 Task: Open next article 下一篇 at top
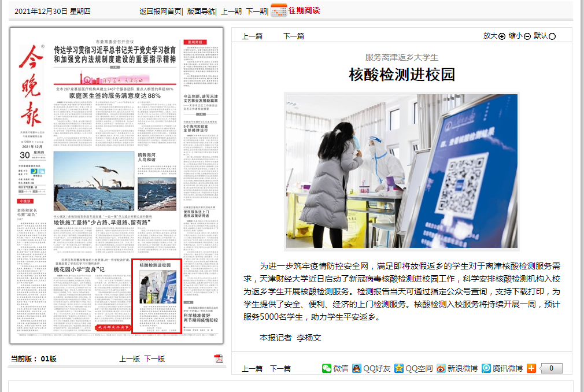[293, 36]
